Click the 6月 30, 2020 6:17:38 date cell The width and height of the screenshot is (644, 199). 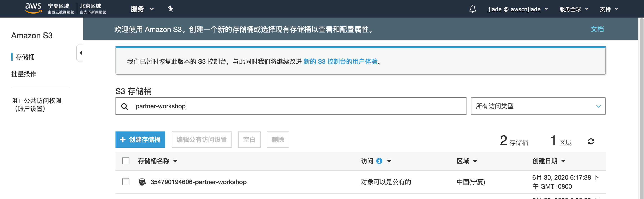pos(566,182)
